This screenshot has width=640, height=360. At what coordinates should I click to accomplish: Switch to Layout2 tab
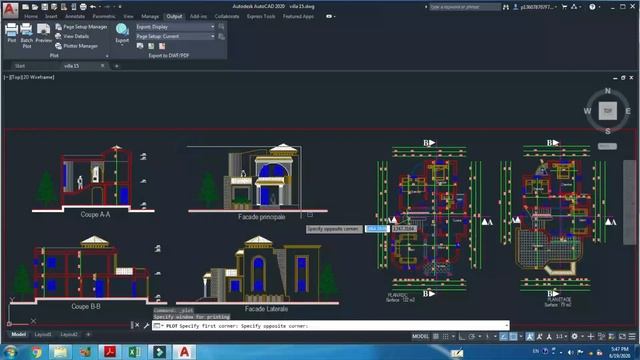coord(69,334)
